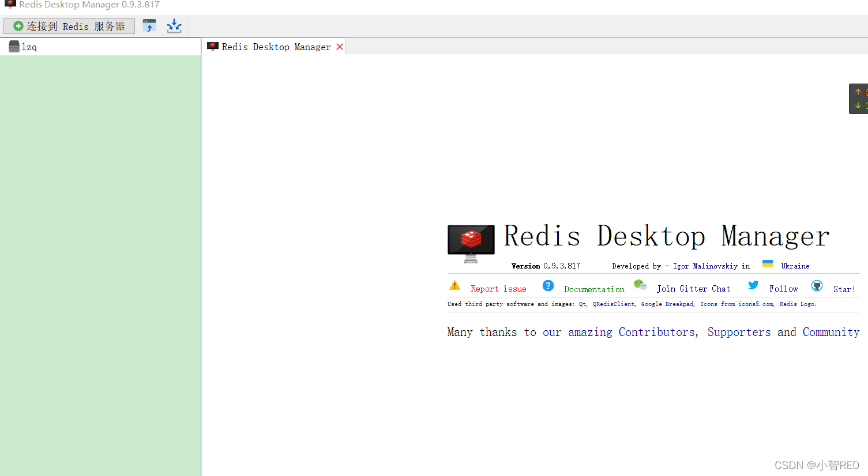
Task: Open the Supporters link
Action: [739, 332]
